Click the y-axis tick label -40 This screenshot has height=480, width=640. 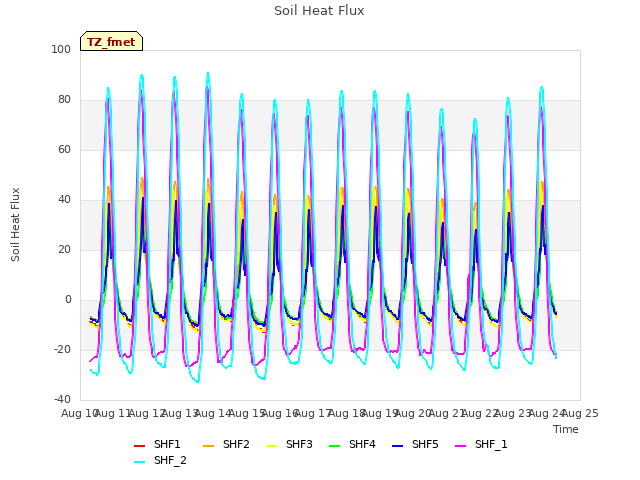tap(62, 399)
